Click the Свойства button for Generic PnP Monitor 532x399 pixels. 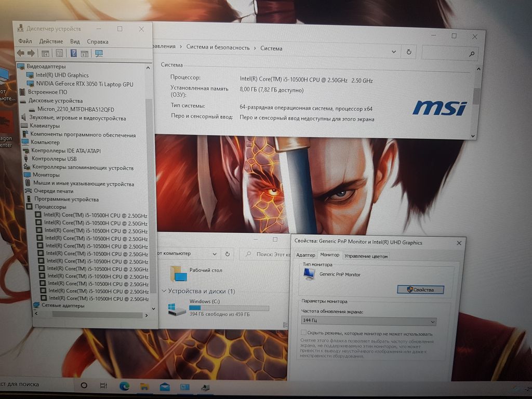coord(420,290)
